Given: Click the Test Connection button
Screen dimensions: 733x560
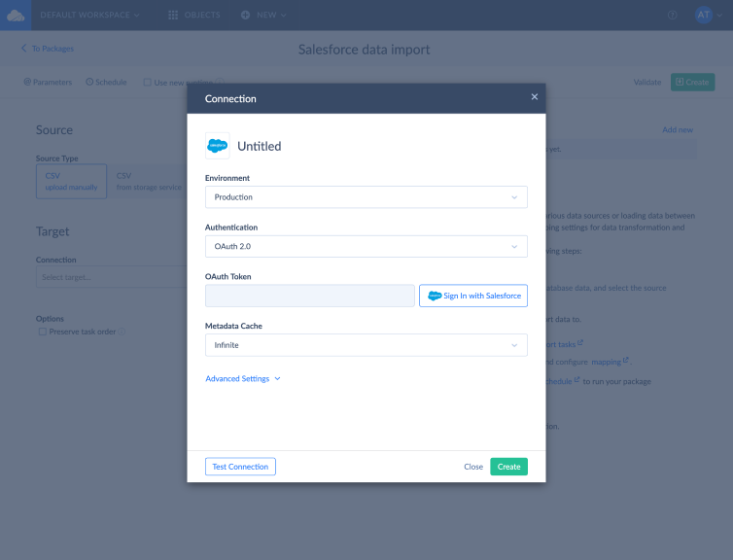Looking at the screenshot, I should 240,467.
